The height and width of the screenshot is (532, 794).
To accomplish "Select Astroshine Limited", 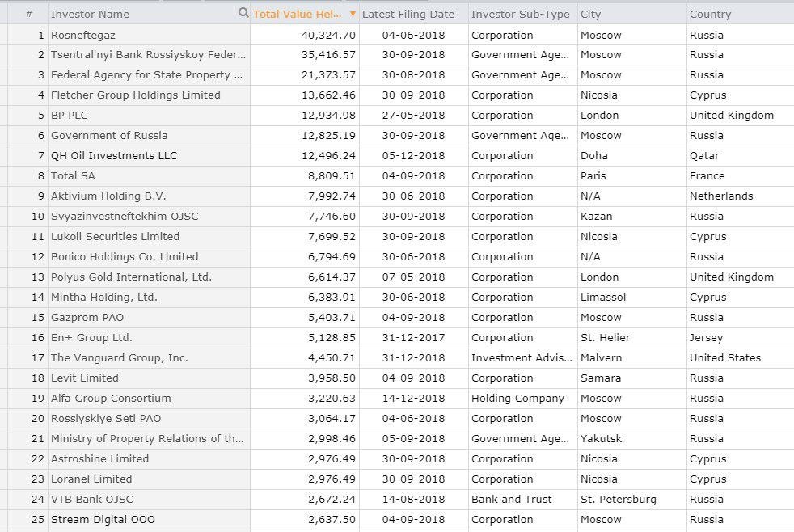I will click(x=99, y=459).
